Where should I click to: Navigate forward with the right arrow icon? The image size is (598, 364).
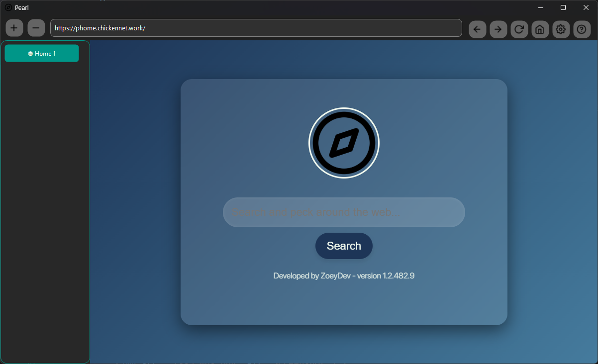click(x=498, y=29)
